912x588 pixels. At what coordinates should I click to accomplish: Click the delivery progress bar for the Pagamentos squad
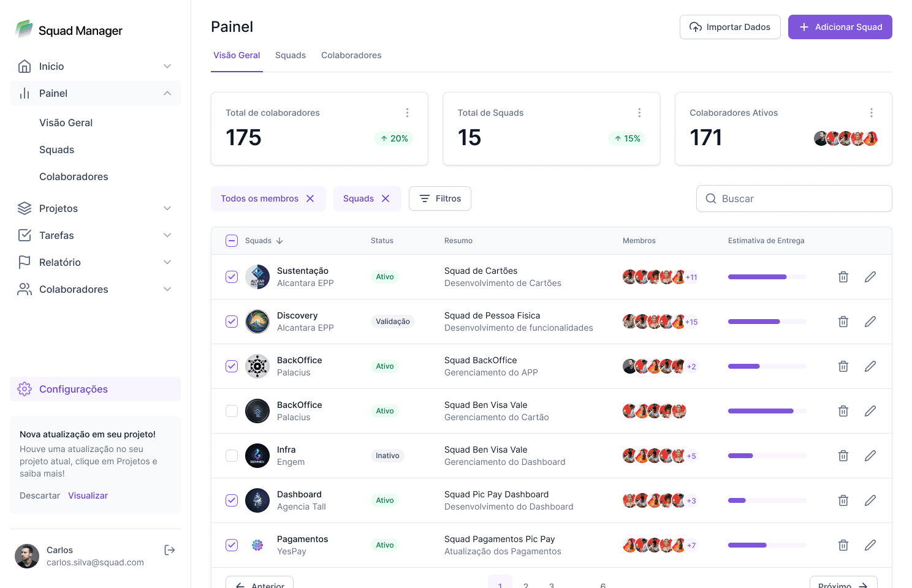tap(767, 545)
